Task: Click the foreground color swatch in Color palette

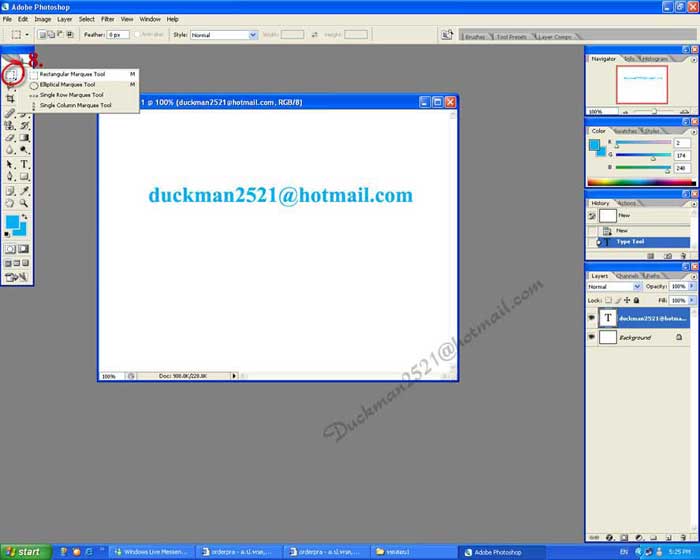Action: (x=594, y=145)
